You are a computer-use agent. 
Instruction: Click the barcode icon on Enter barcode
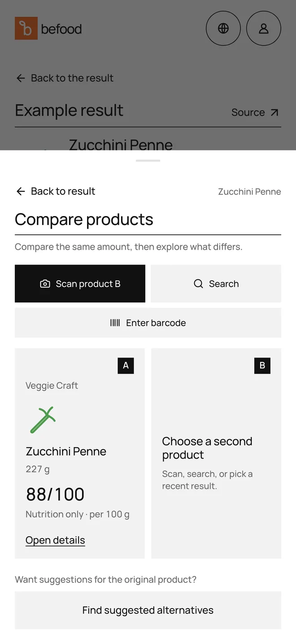115,323
